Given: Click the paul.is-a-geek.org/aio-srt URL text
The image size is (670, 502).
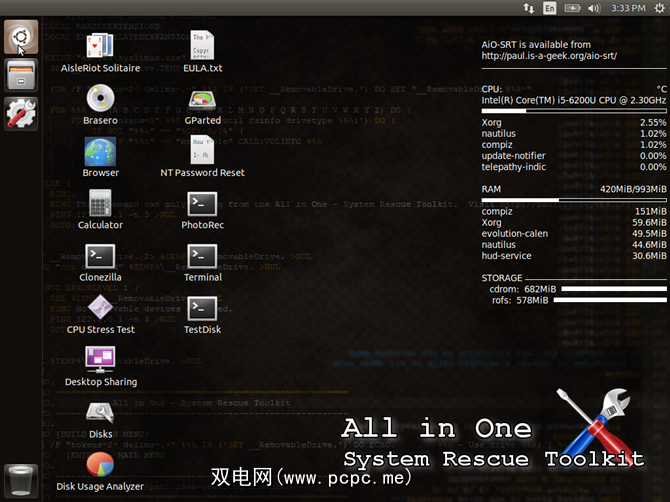Looking at the screenshot, I should point(549,56).
